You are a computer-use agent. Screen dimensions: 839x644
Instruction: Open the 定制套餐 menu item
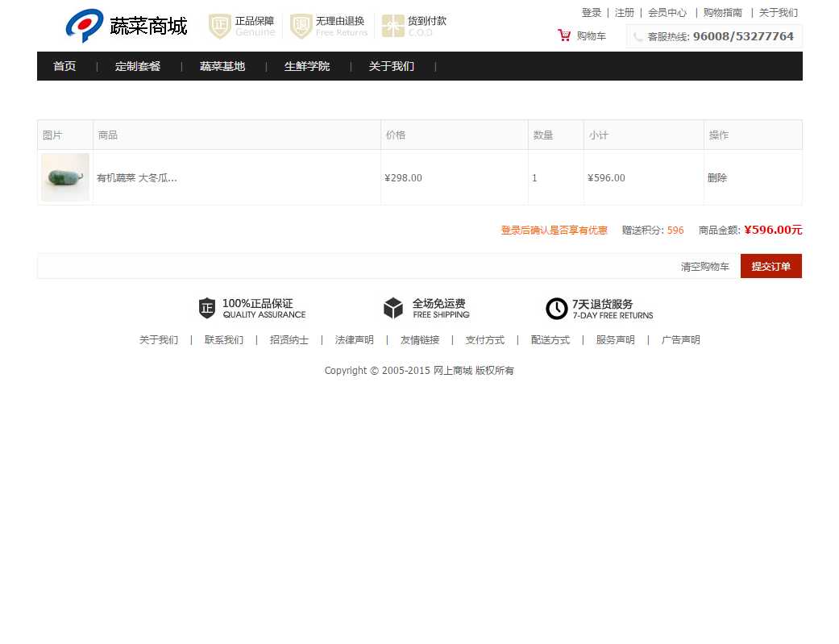[x=138, y=66]
